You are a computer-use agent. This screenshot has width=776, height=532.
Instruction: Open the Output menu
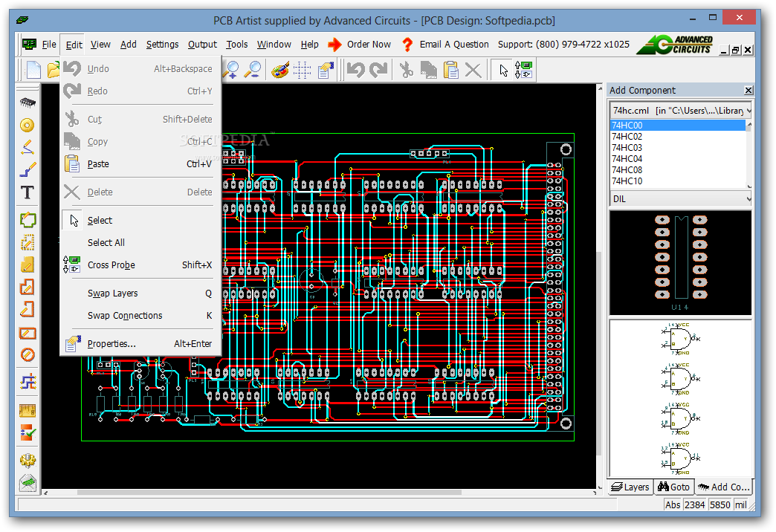(202, 45)
